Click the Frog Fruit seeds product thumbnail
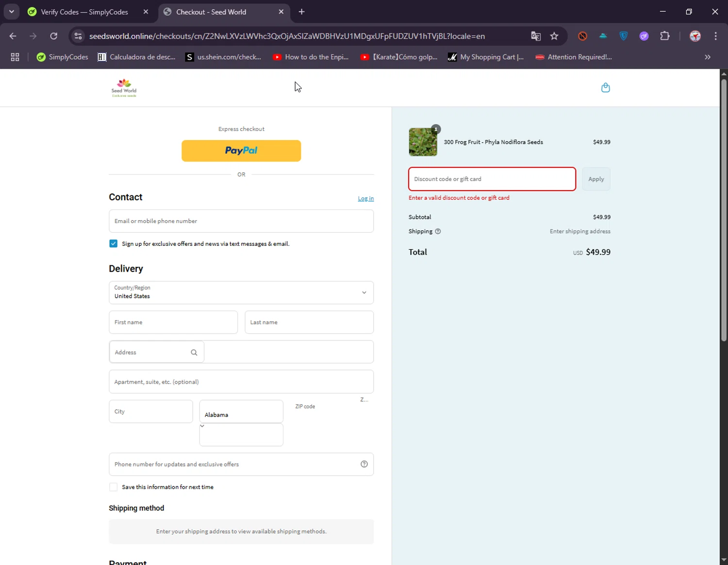 pos(423,142)
